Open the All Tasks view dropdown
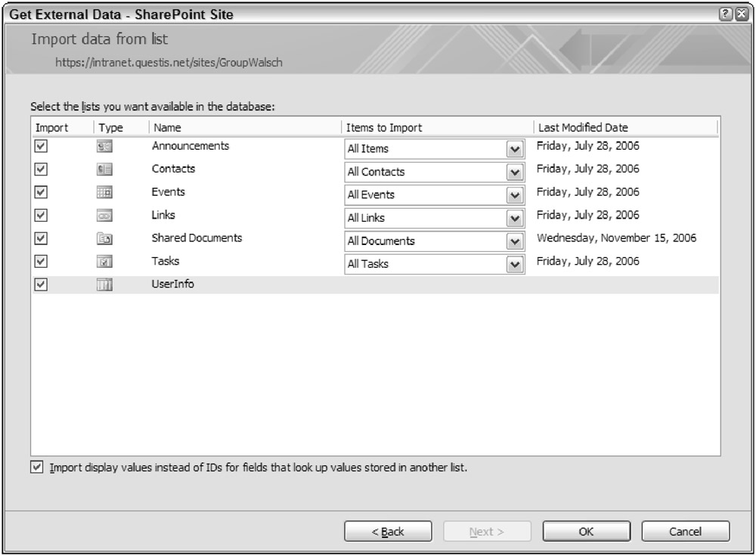The image size is (756, 556). pos(516,264)
